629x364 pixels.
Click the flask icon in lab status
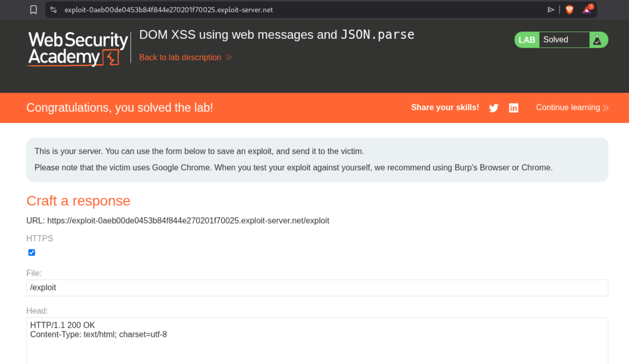(x=598, y=40)
